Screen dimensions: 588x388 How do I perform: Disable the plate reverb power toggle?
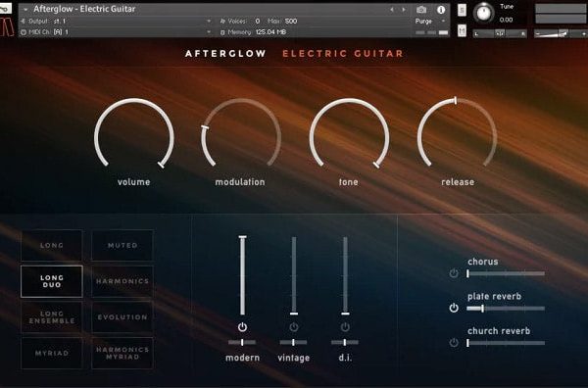[x=454, y=308]
